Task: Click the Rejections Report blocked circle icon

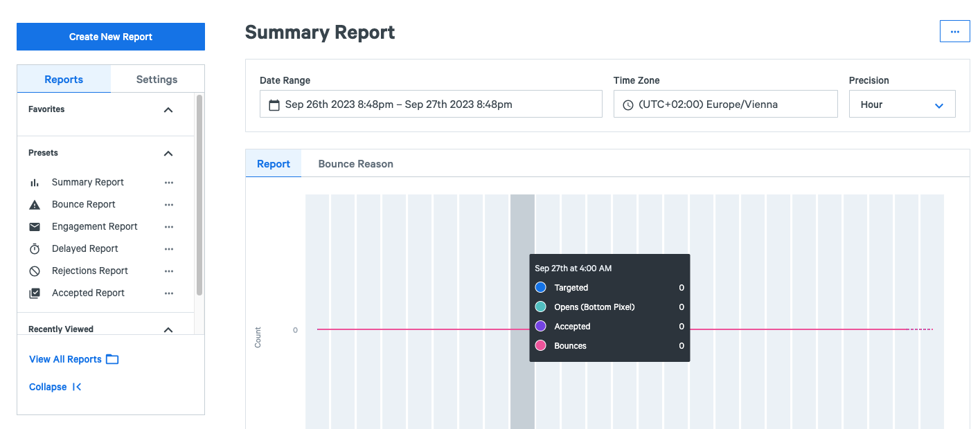Action: click(x=35, y=271)
